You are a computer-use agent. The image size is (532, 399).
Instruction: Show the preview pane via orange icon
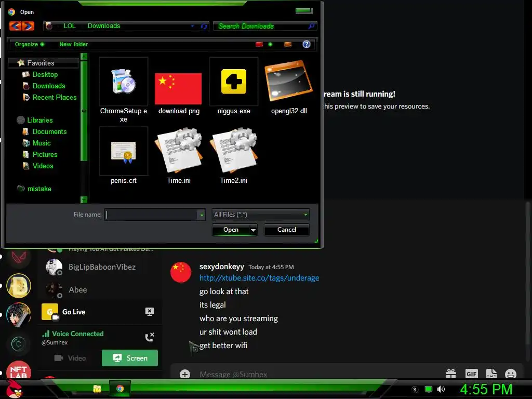click(288, 45)
